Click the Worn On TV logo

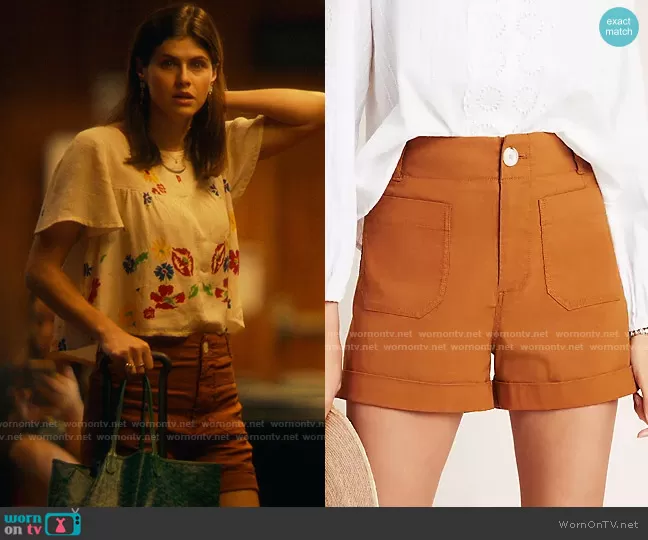pos(42,523)
